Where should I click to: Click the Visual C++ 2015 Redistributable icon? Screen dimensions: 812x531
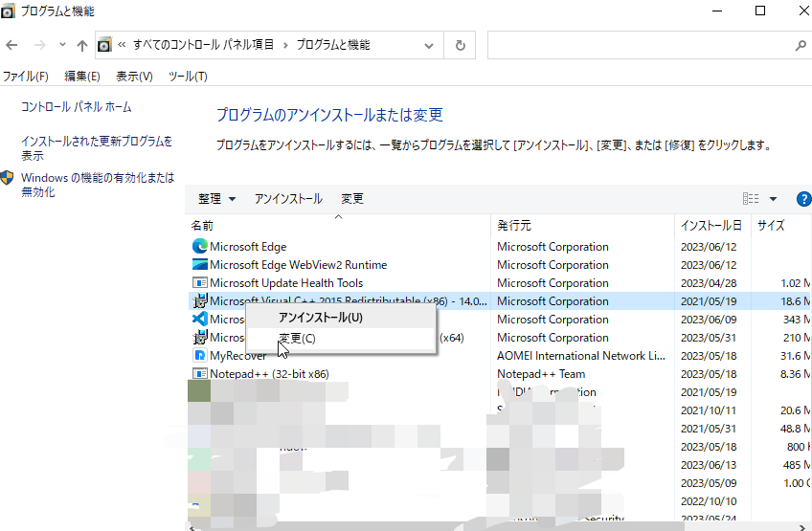[200, 300]
